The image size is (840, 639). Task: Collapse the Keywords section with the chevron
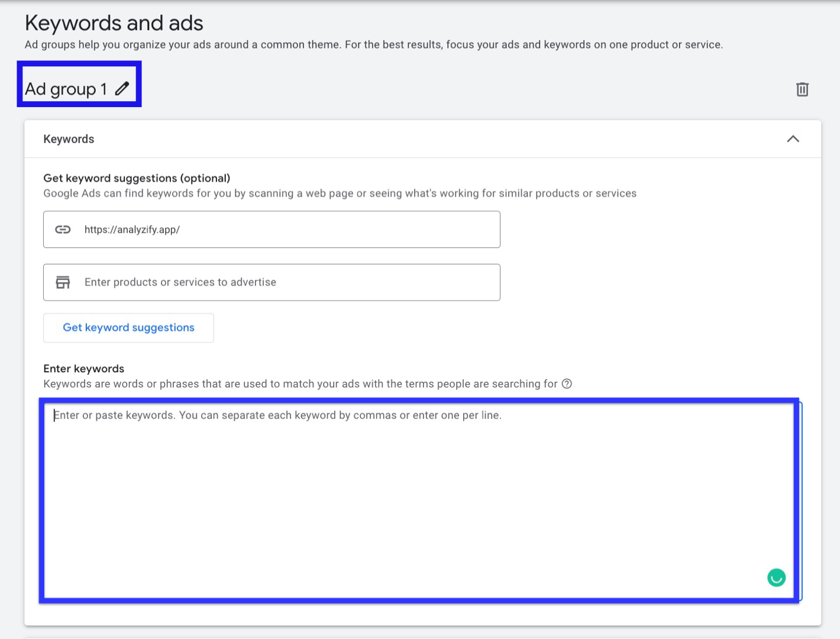point(793,139)
